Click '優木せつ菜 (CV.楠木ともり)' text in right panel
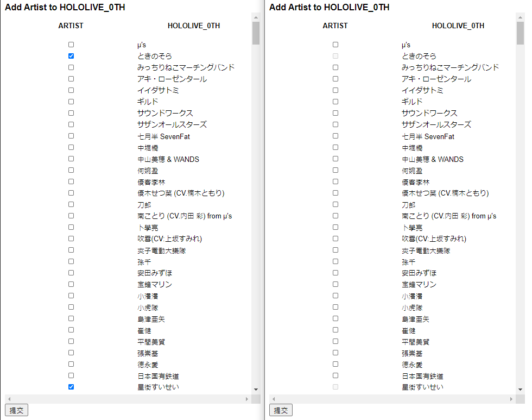The height and width of the screenshot is (420, 532). pyautogui.click(x=445, y=193)
